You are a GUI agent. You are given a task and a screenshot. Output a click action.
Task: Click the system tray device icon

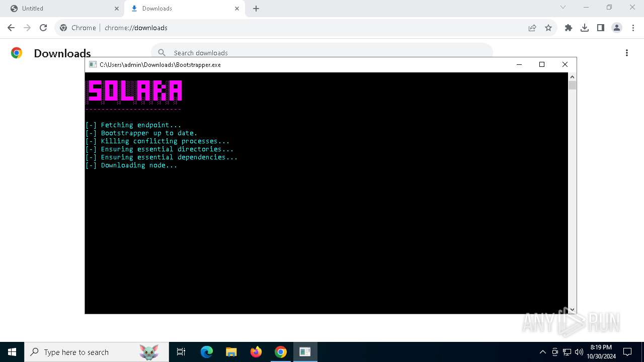tap(555, 352)
